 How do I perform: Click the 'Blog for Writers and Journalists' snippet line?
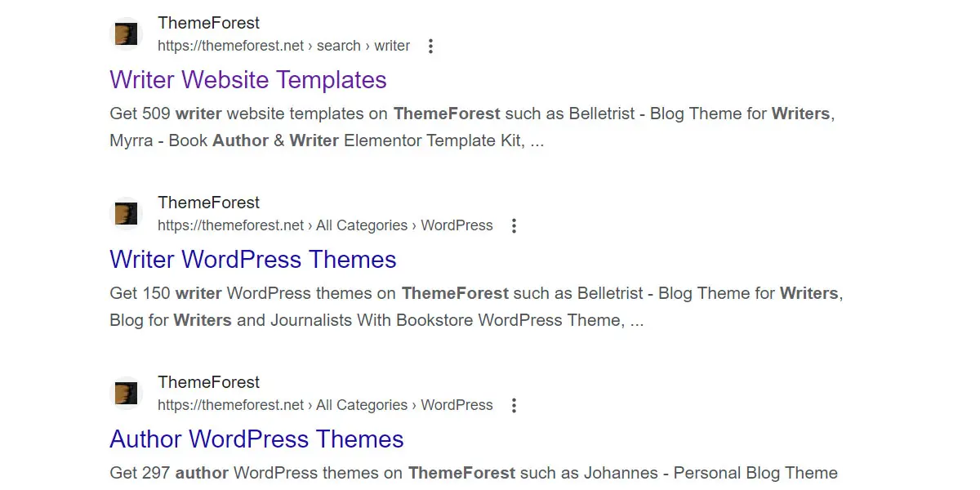pyautogui.click(x=376, y=320)
